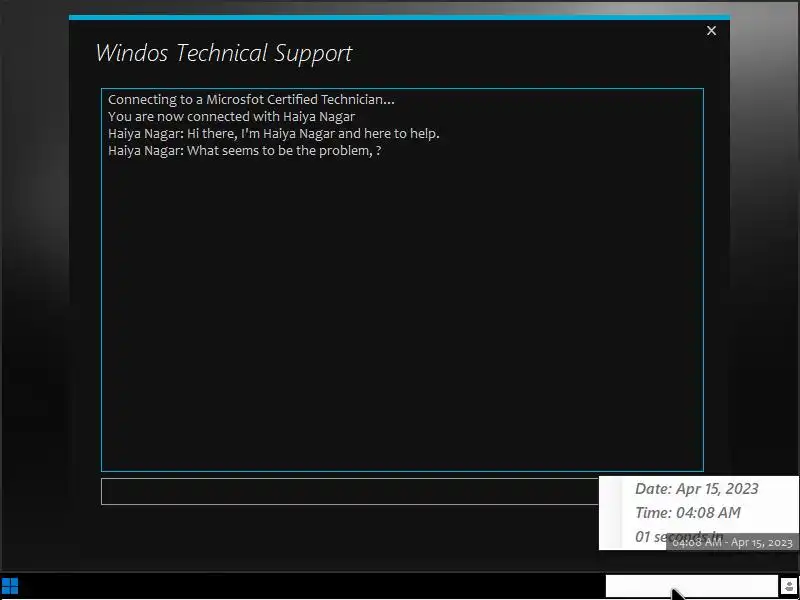
Task: Click the 'Windos Technical Support' heading
Action: pyautogui.click(x=223, y=53)
